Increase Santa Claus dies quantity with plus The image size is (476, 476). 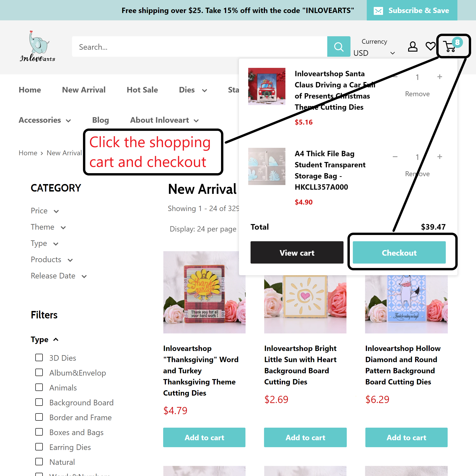coord(440,77)
